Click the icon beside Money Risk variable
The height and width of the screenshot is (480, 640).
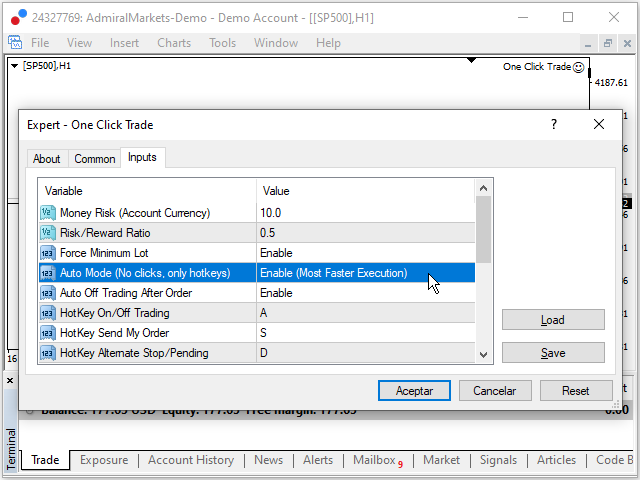click(x=48, y=213)
